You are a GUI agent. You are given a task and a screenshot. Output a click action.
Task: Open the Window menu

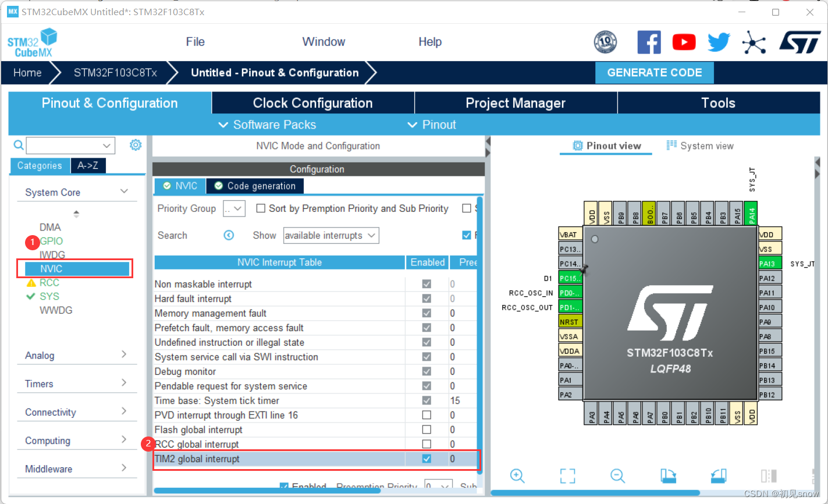(324, 42)
